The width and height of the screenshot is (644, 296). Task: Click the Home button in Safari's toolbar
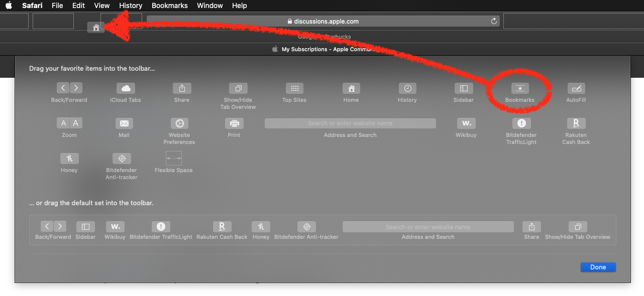pos(96,28)
